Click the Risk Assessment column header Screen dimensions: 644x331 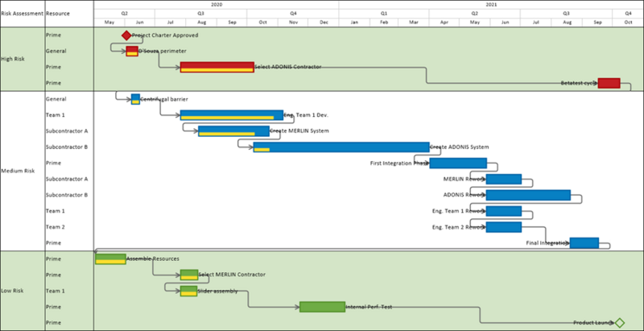tap(23, 14)
